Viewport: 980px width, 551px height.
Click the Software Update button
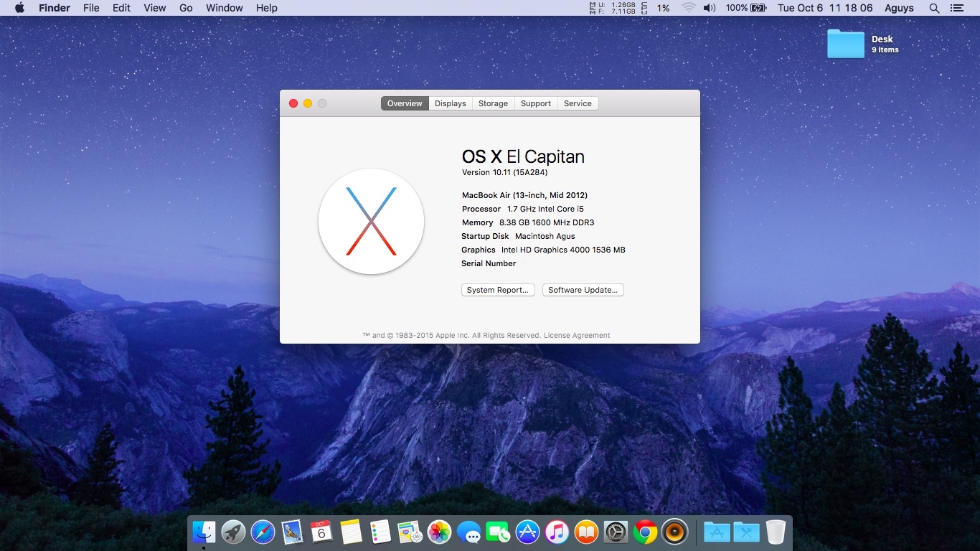pos(583,290)
